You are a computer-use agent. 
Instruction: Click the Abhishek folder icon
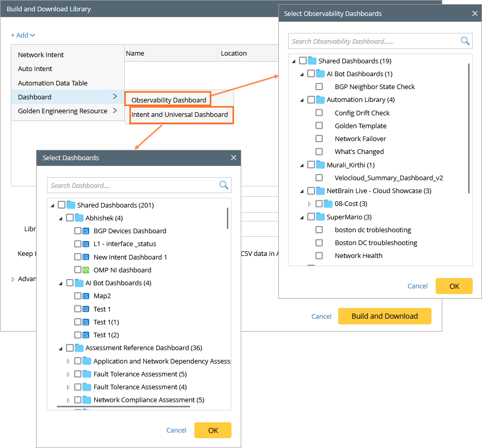click(79, 218)
